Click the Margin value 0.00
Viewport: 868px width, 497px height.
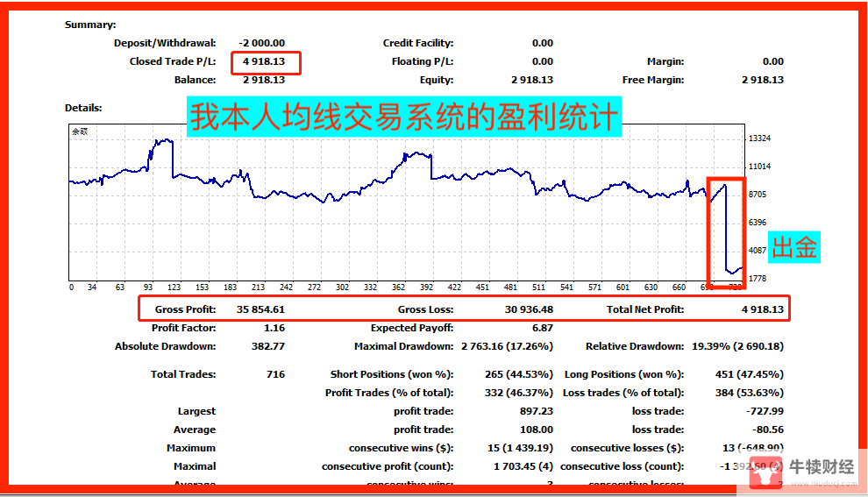click(x=772, y=61)
